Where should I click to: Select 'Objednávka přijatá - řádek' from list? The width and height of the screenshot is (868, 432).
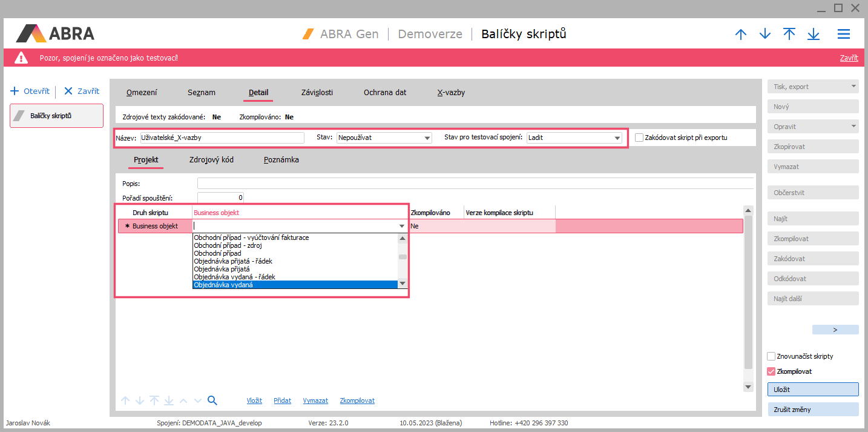point(233,261)
